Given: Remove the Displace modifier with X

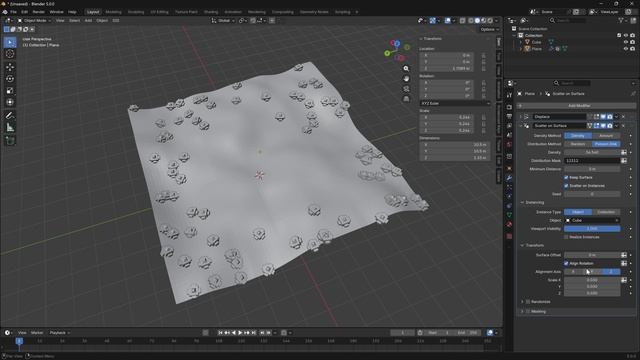Looking at the screenshot, I should click(x=623, y=117).
